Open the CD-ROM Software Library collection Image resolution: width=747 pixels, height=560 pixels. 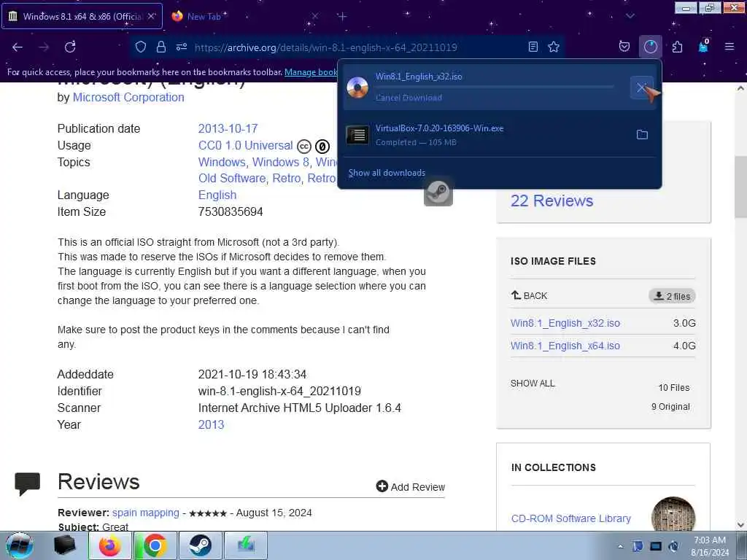pos(570,518)
